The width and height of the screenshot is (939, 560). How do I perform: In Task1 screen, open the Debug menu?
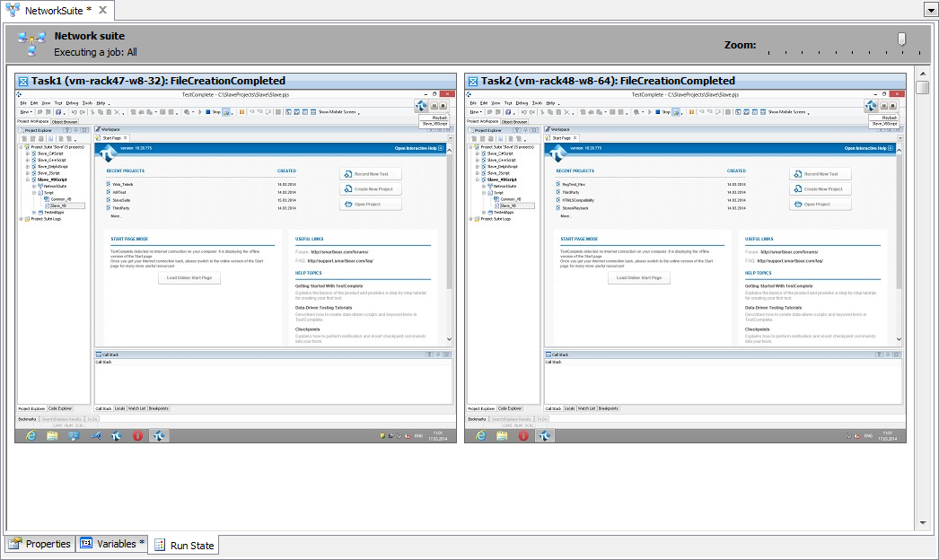[x=73, y=103]
